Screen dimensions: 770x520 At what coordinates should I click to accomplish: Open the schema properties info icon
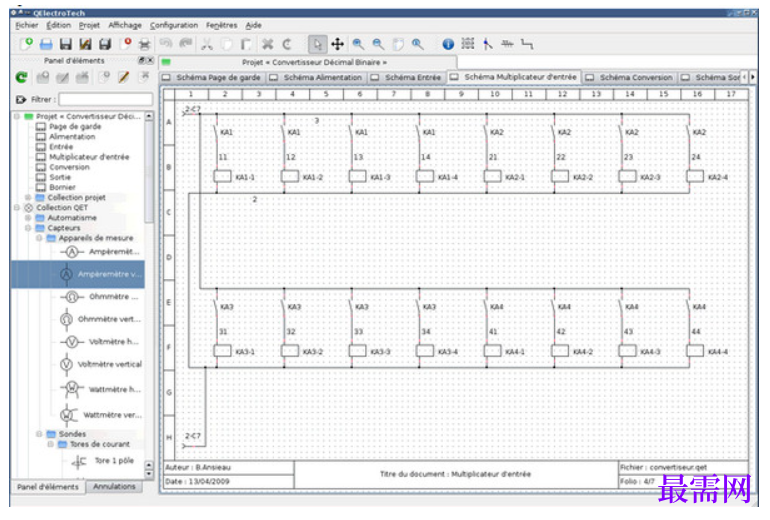pyautogui.click(x=448, y=44)
